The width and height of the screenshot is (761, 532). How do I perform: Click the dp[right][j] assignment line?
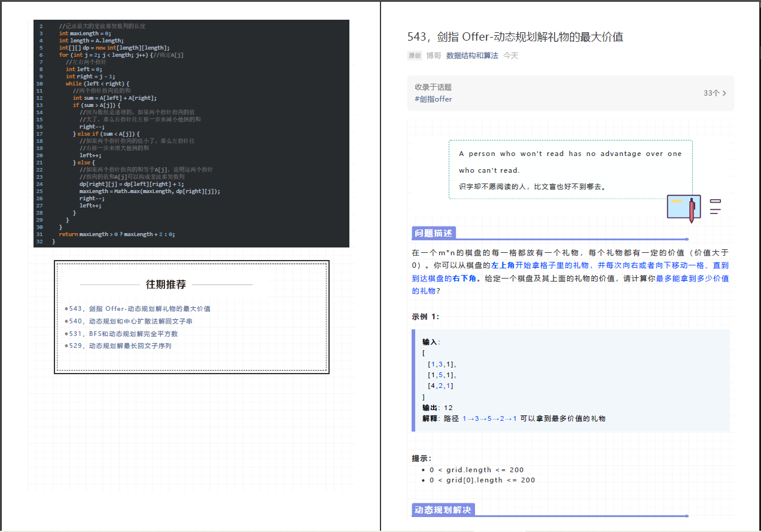point(132,184)
